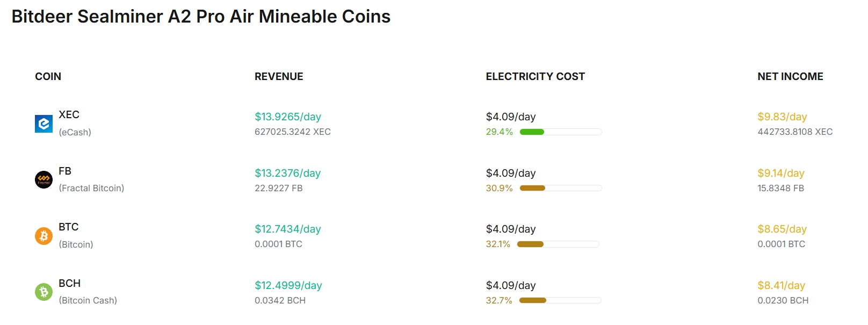This screenshot has width=868, height=325.
Task: Sort by ELECTRICITY COST column header
Action: tap(535, 76)
